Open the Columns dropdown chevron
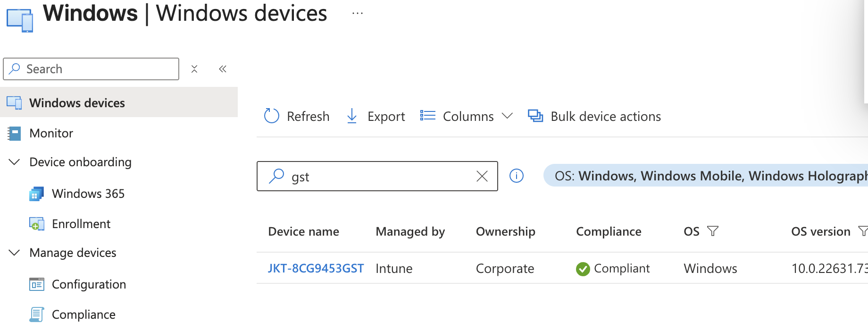Image resolution: width=868 pixels, height=323 pixels. (x=507, y=116)
